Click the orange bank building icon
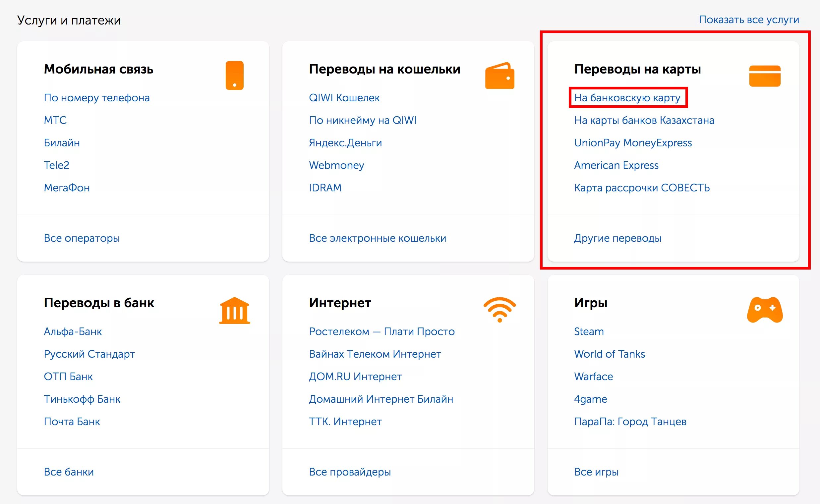This screenshot has height=504, width=820. pyautogui.click(x=235, y=310)
